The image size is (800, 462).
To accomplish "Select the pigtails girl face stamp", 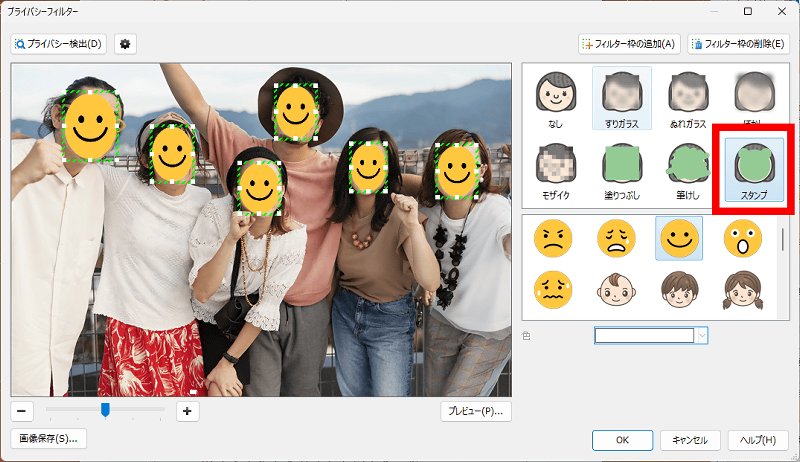I will (743, 289).
